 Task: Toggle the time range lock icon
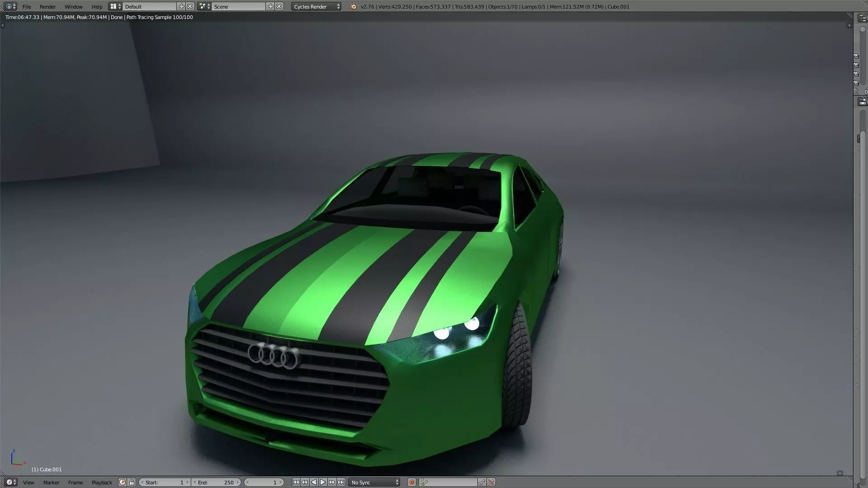click(x=132, y=482)
